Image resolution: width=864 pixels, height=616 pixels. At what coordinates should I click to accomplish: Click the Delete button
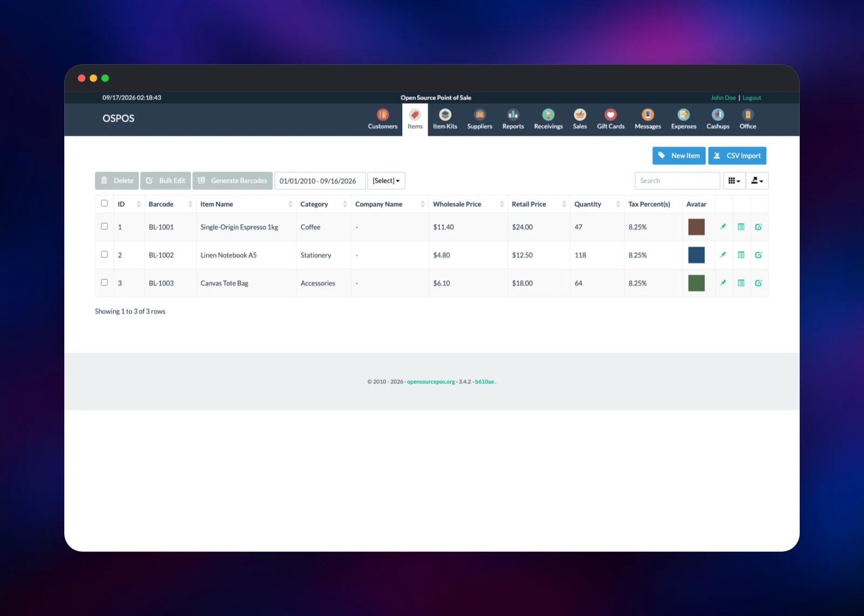click(x=117, y=181)
